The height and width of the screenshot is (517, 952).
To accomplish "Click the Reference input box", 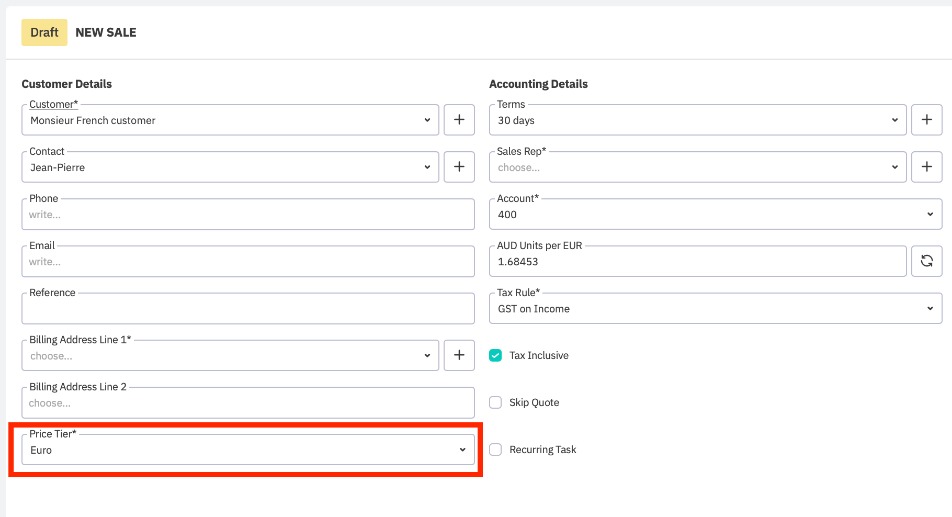I will 247,309.
